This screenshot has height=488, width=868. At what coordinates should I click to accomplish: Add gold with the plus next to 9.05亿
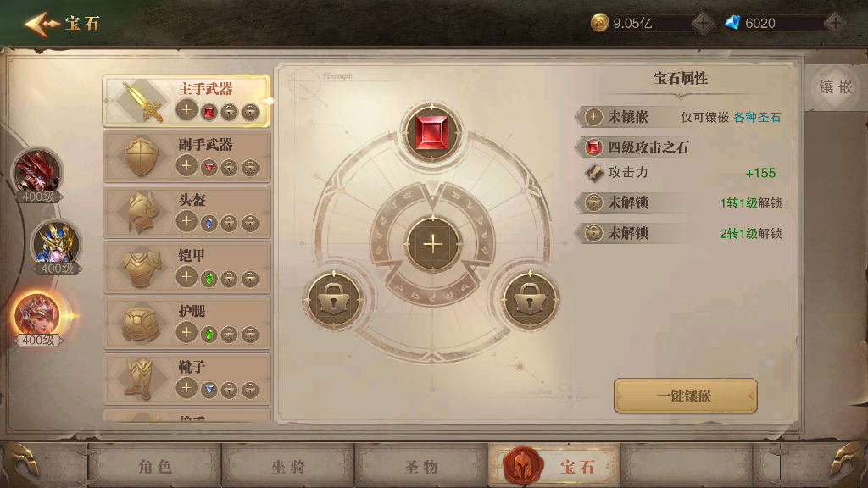[703, 23]
